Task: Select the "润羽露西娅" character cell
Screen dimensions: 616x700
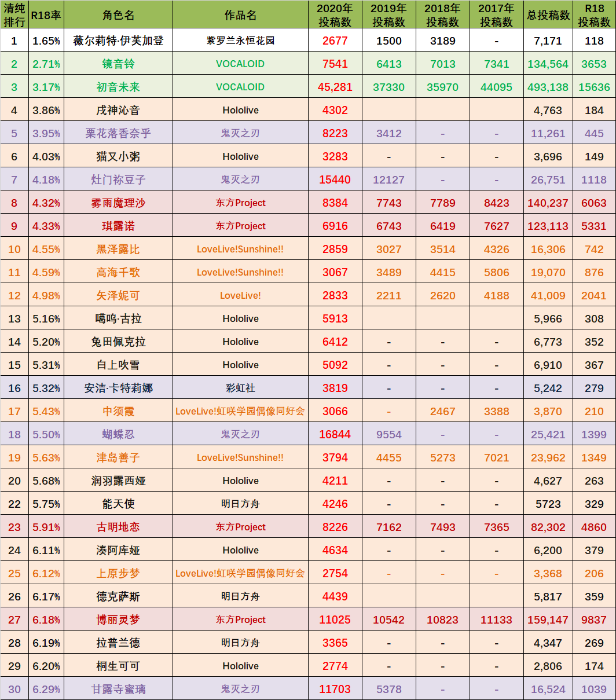Action: [x=118, y=481]
